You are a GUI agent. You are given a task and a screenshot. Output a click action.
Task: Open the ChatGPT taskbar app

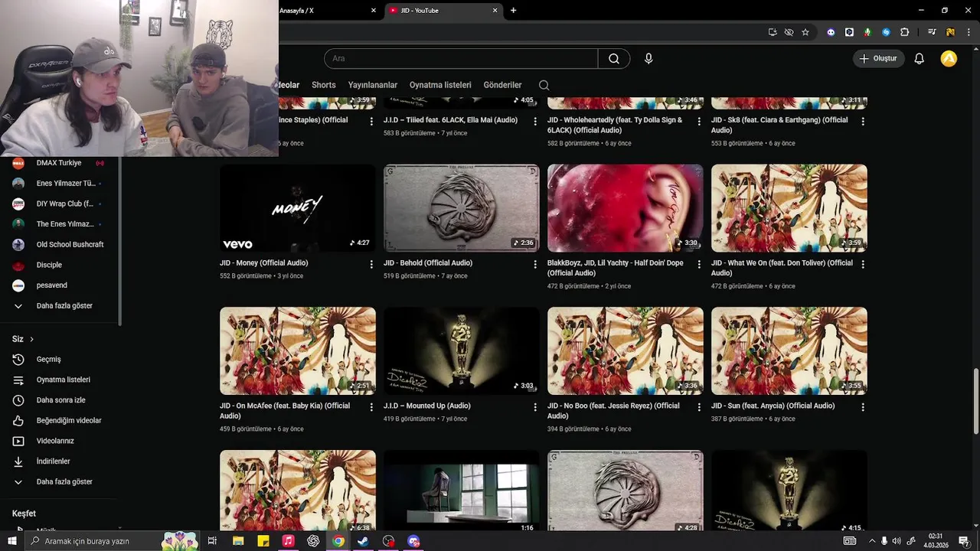[313, 541]
